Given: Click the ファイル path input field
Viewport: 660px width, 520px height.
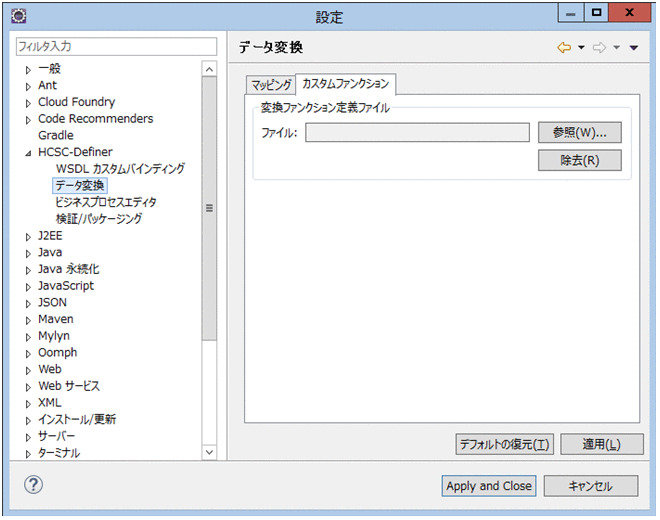Looking at the screenshot, I should [x=417, y=133].
